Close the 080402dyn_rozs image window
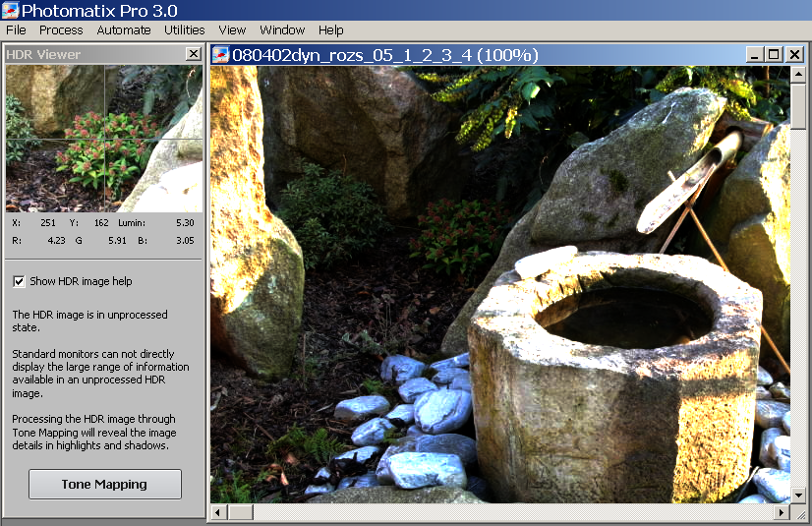The image size is (812, 526). 794,54
